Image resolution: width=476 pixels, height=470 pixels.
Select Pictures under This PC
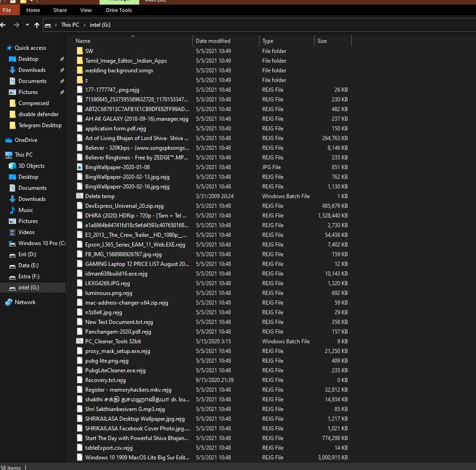(28, 221)
